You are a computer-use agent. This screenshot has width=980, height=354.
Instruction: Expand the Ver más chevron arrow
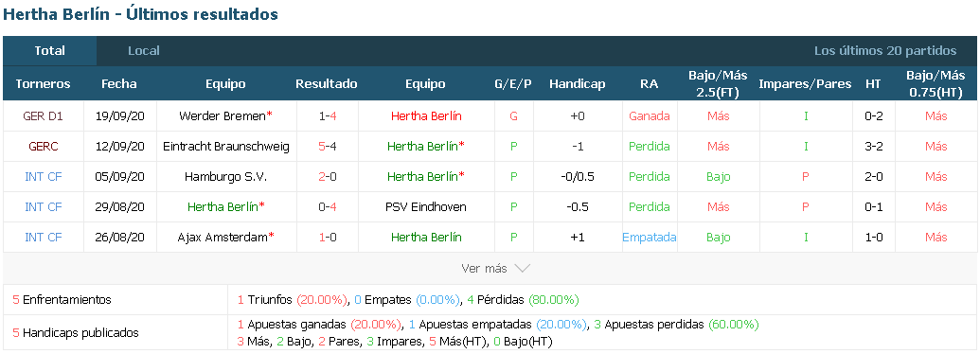[x=522, y=269]
